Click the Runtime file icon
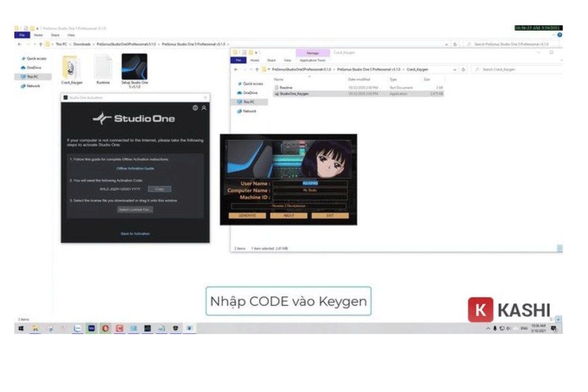 click(x=103, y=68)
